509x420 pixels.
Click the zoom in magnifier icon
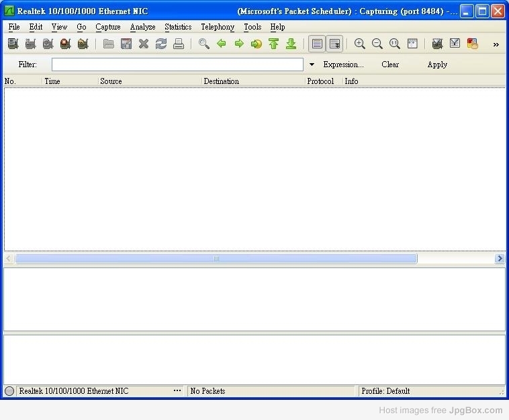pos(360,44)
